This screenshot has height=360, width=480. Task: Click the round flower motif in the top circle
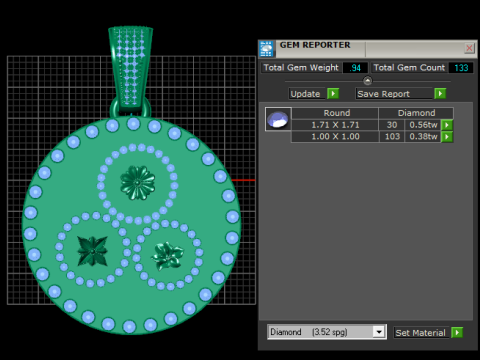(138, 183)
